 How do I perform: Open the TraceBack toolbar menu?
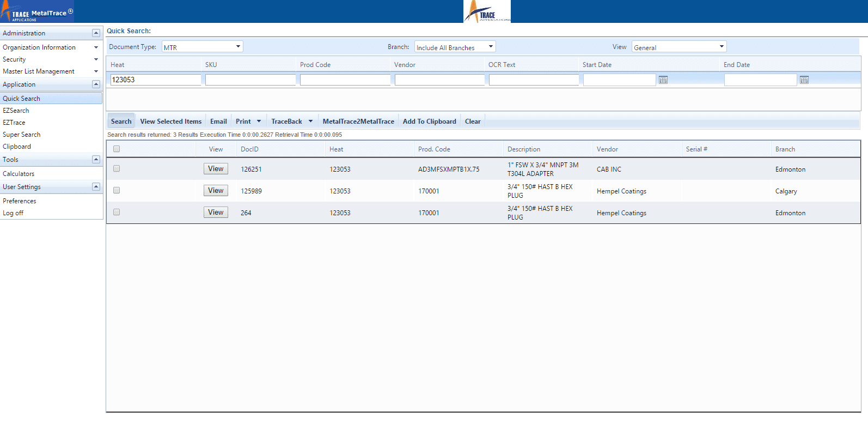pyautogui.click(x=292, y=122)
